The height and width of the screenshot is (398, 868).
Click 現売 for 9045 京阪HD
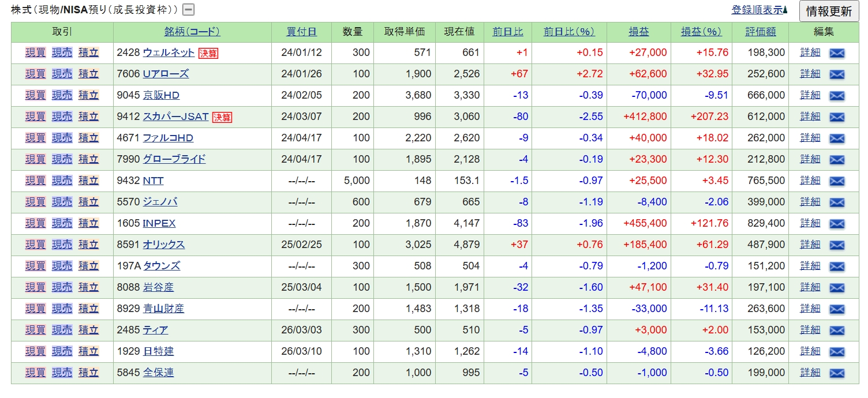[x=62, y=95]
